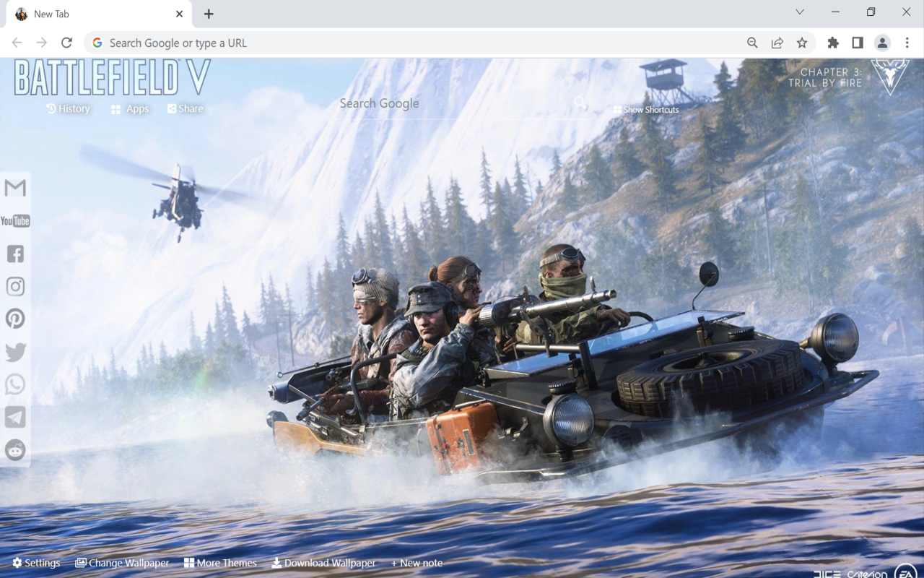Share this page from the address bar
This screenshot has height=578, width=924.
click(x=777, y=43)
